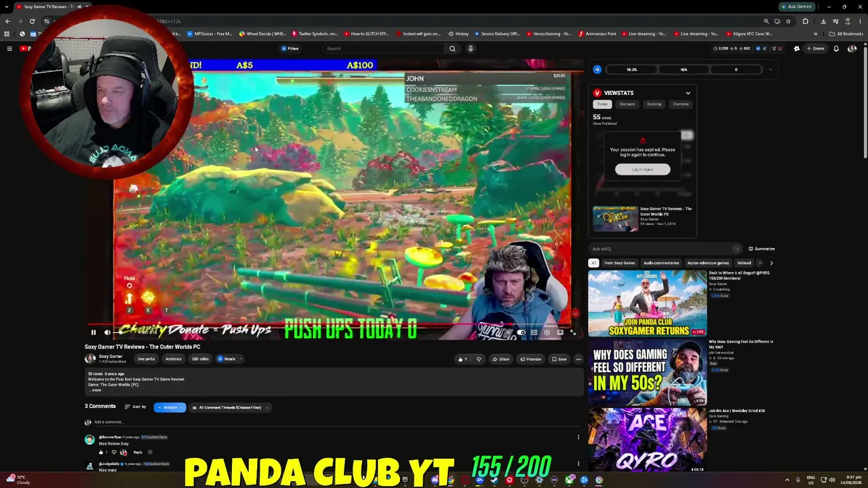
Task: Search with voice microphone icon
Action: point(471,49)
